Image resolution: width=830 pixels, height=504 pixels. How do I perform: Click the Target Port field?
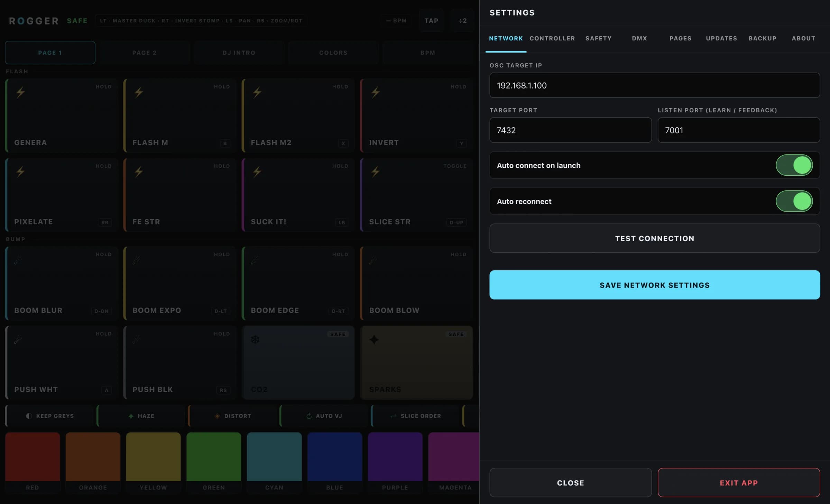pos(570,130)
